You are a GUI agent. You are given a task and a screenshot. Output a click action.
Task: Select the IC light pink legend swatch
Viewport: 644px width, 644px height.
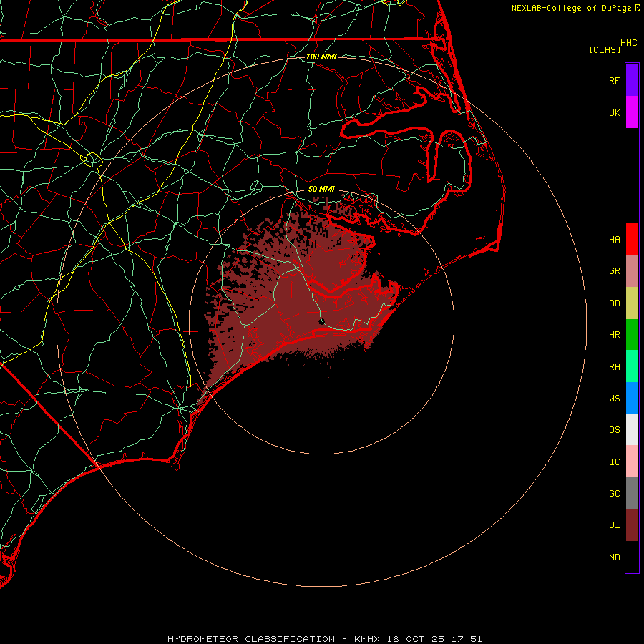tap(632, 462)
